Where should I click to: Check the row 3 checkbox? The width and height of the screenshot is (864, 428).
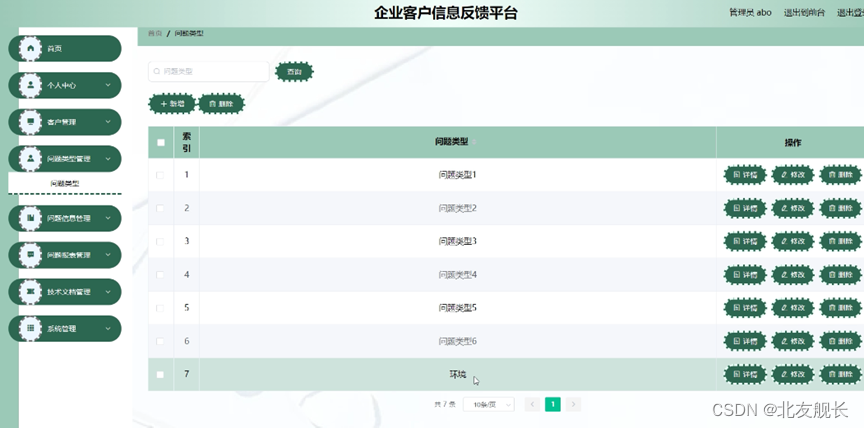tap(160, 241)
